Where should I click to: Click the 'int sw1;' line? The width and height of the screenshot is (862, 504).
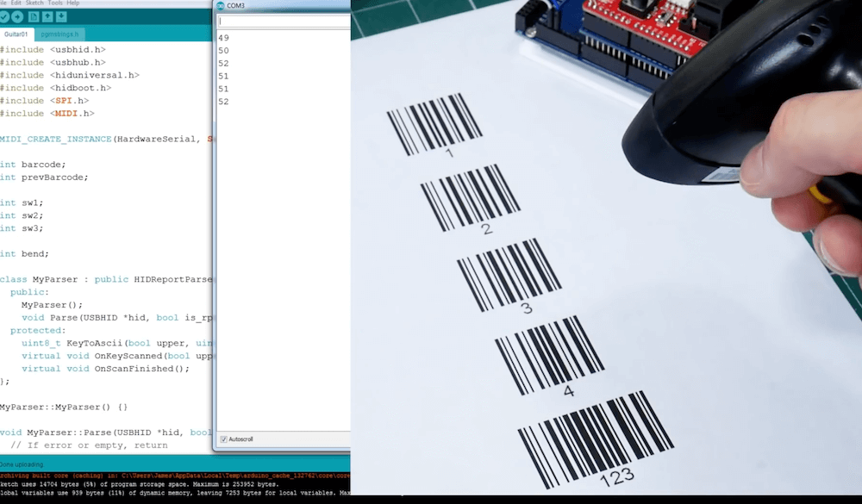tap(22, 202)
